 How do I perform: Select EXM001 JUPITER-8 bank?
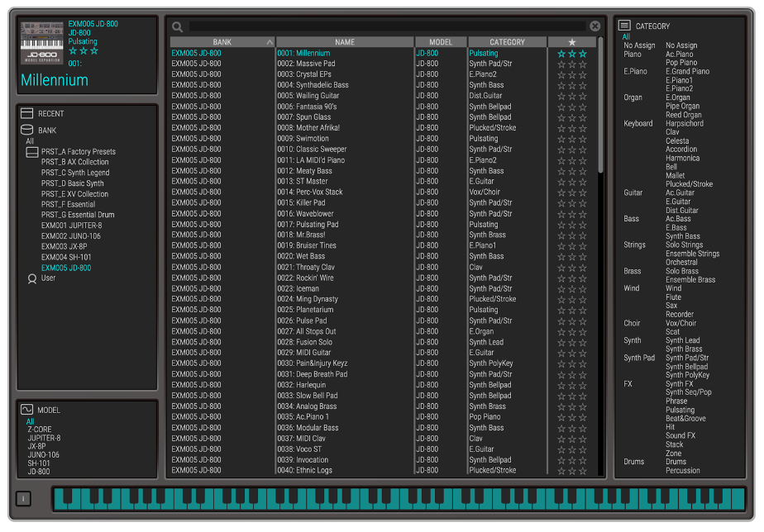tap(72, 226)
